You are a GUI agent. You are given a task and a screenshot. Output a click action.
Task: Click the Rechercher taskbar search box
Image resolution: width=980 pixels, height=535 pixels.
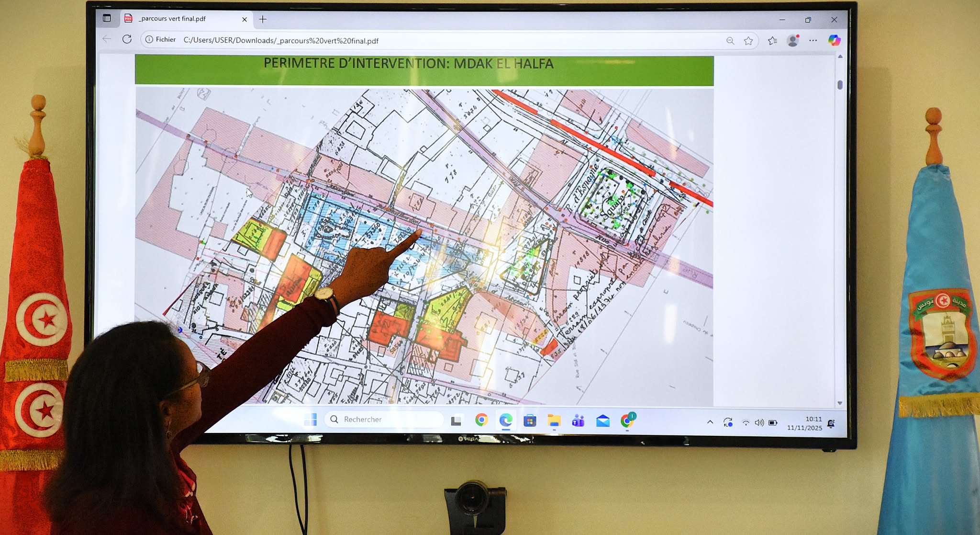[x=384, y=419]
